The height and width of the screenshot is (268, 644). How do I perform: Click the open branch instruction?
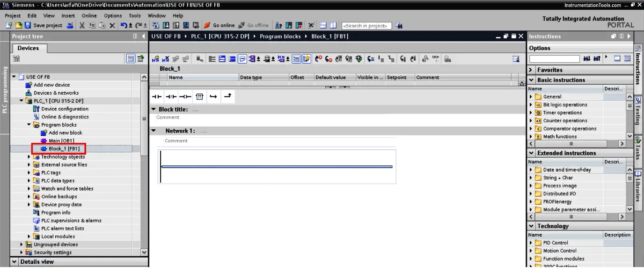pyautogui.click(x=213, y=97)
